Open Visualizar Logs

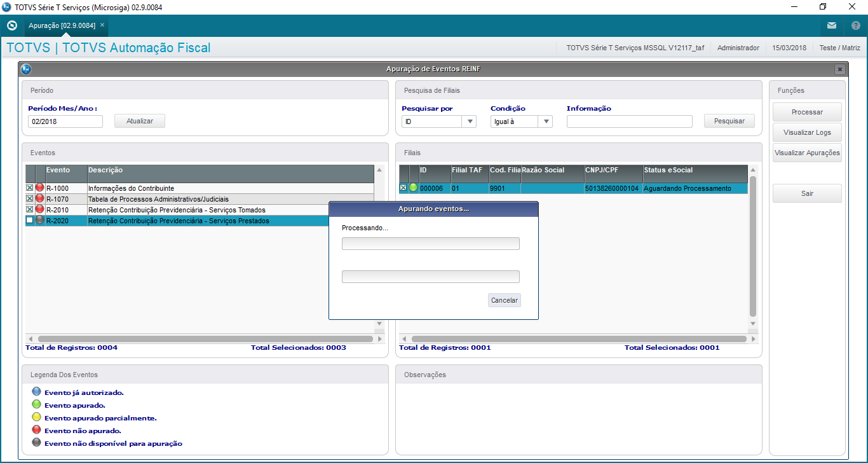pos(807,132)
